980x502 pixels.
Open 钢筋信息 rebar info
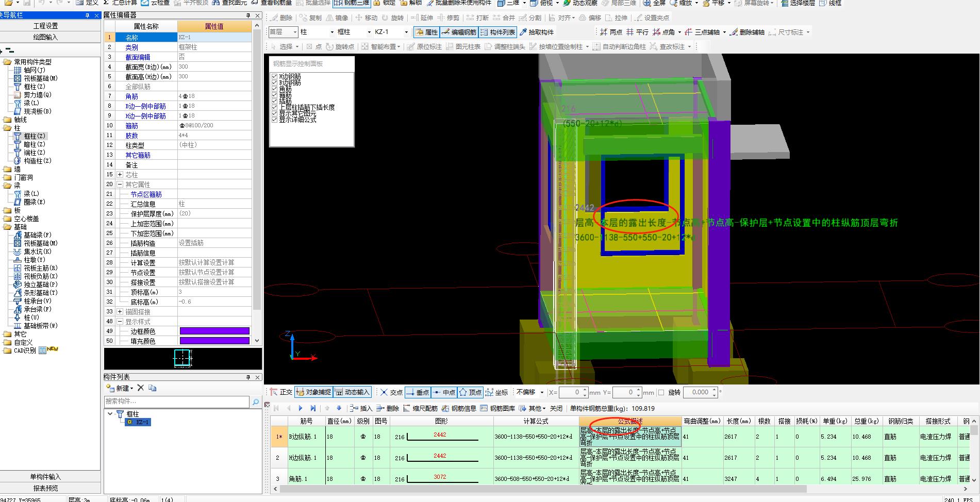click(x=459, y=408)
